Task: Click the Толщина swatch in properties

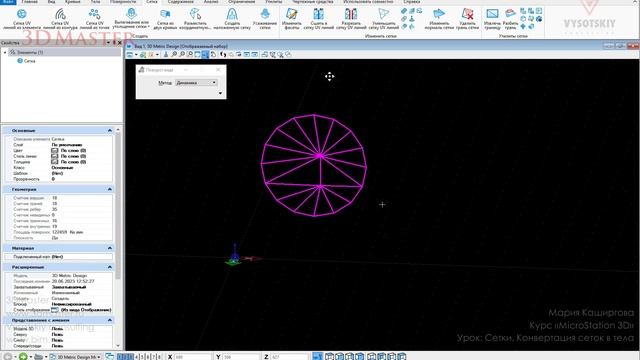Action: click(x=55, y=162)
